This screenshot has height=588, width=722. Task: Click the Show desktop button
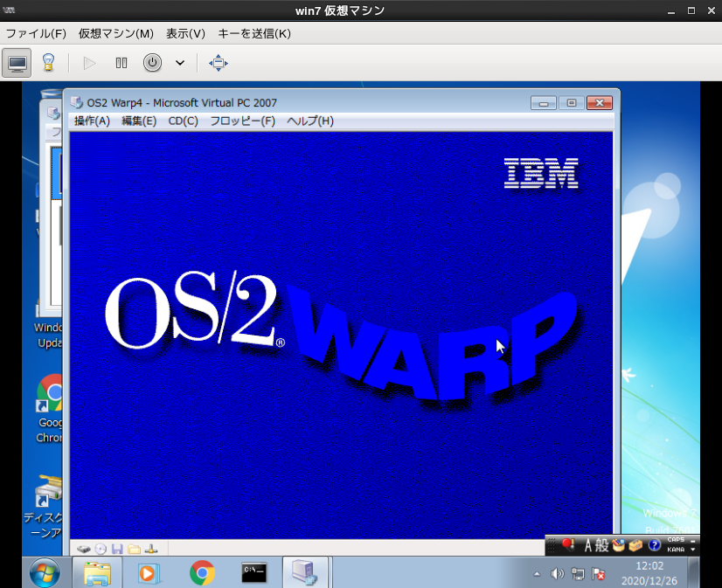coord(693,573)
